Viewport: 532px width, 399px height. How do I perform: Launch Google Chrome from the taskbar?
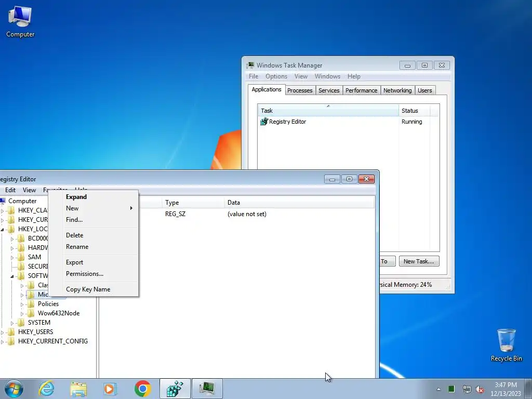pyautogui.click(x=142, y=389)
